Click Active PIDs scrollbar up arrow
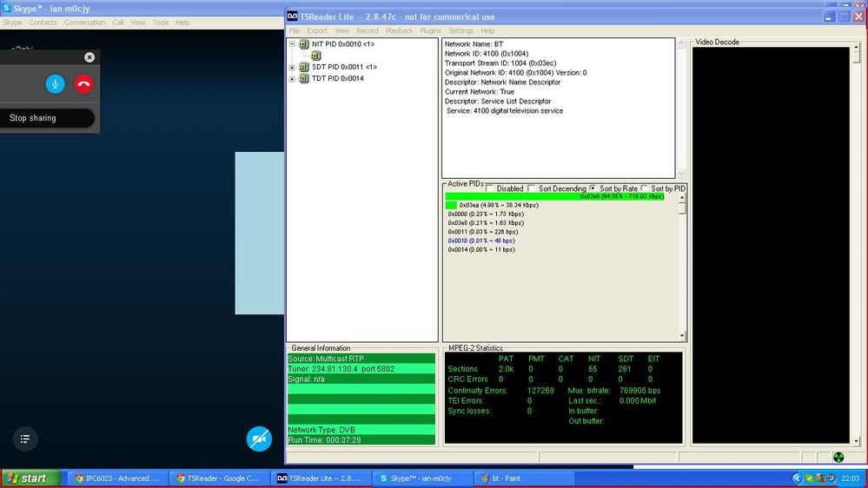This screenshot has height=488, width=868. [x=682, y=197]
